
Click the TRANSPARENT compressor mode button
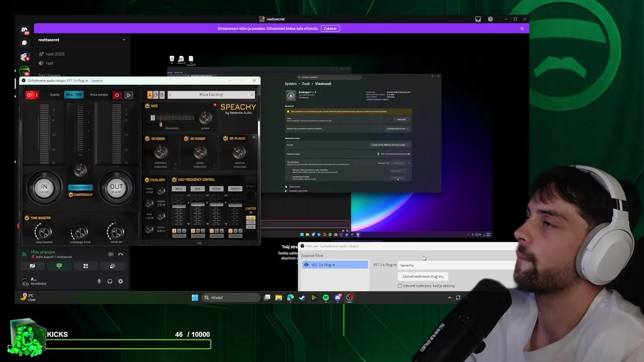click(x=80, y=188)
